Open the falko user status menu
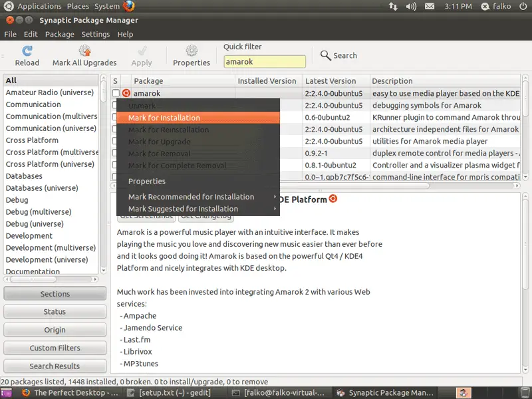The image size is (532, 399). point(496,6)
